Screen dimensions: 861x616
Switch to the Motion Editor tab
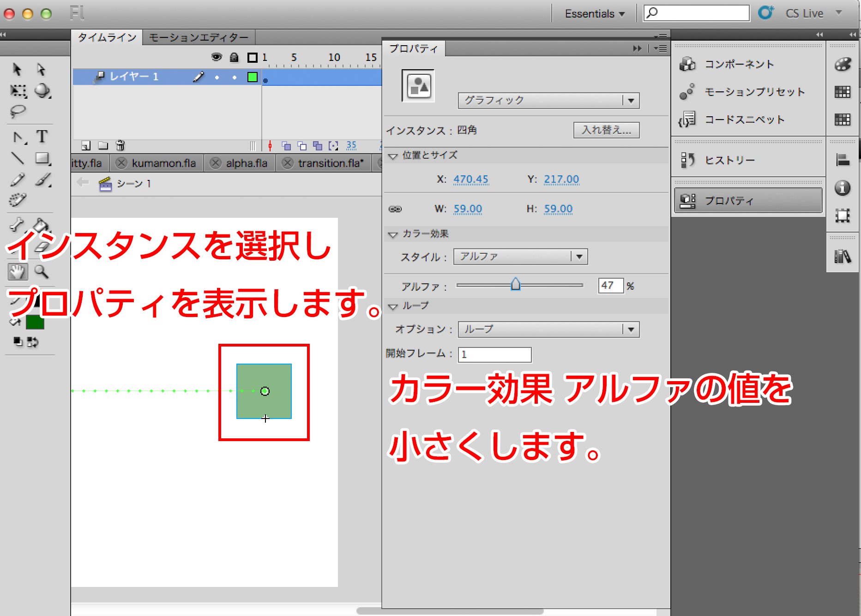pos(199,37)
